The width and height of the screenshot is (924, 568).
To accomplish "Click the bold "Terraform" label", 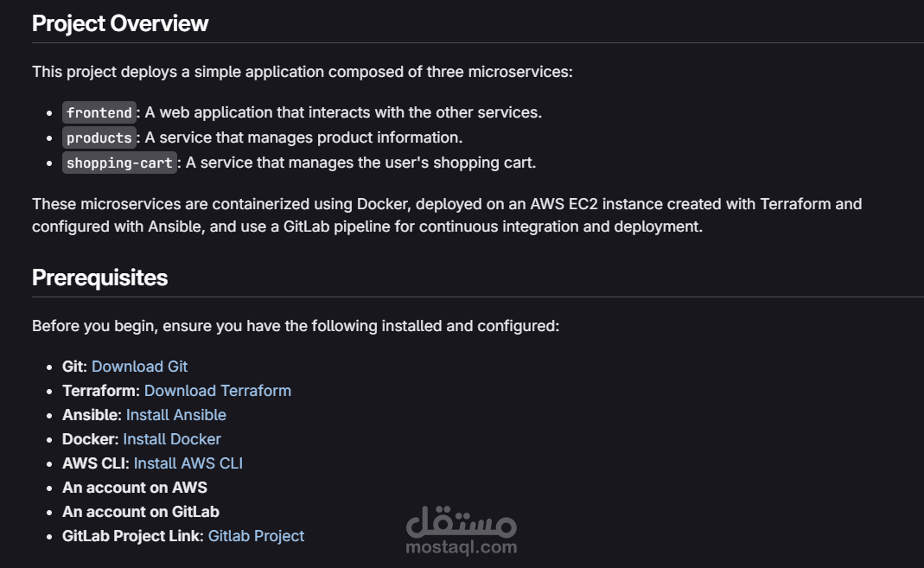I will pyautogui.click(x=99, y=391).
